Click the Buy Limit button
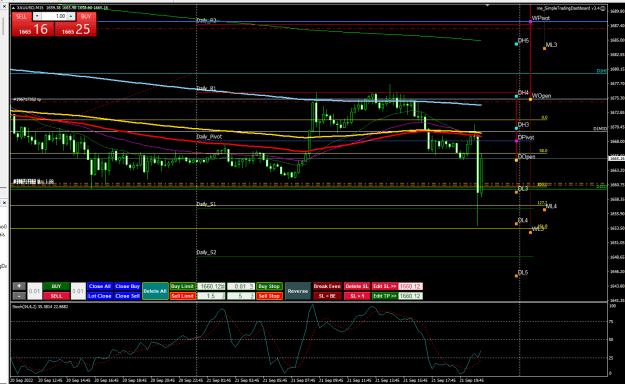 pos(183,286)
